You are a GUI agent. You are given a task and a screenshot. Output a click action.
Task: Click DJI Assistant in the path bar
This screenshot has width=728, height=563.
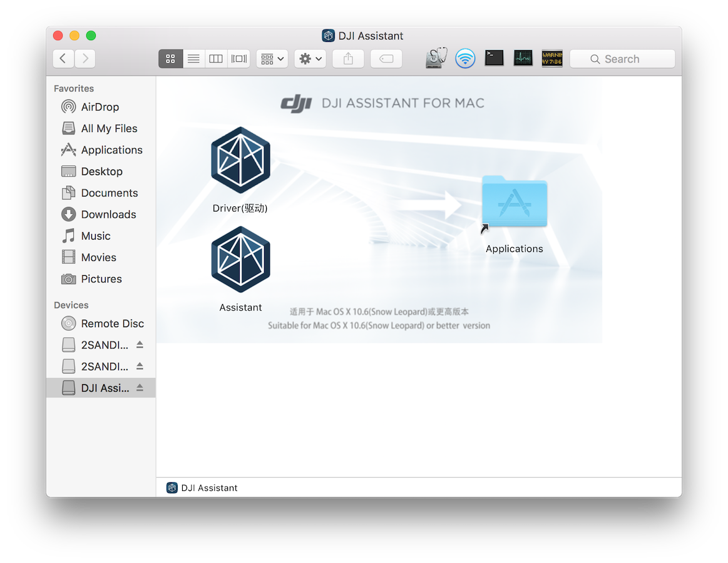click(202, 488)
